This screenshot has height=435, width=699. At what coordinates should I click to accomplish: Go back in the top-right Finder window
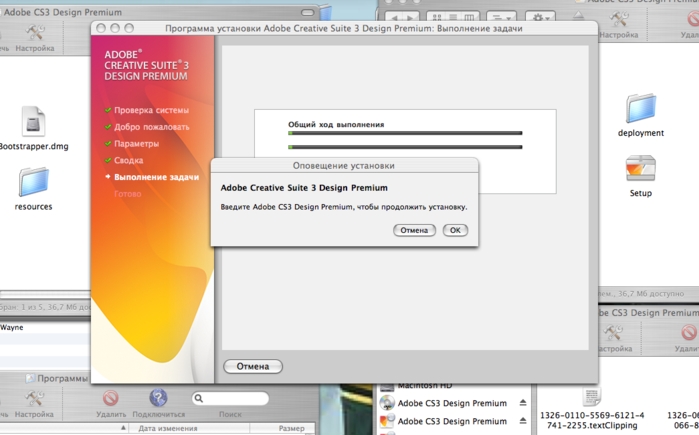click(x=394, y=18)
